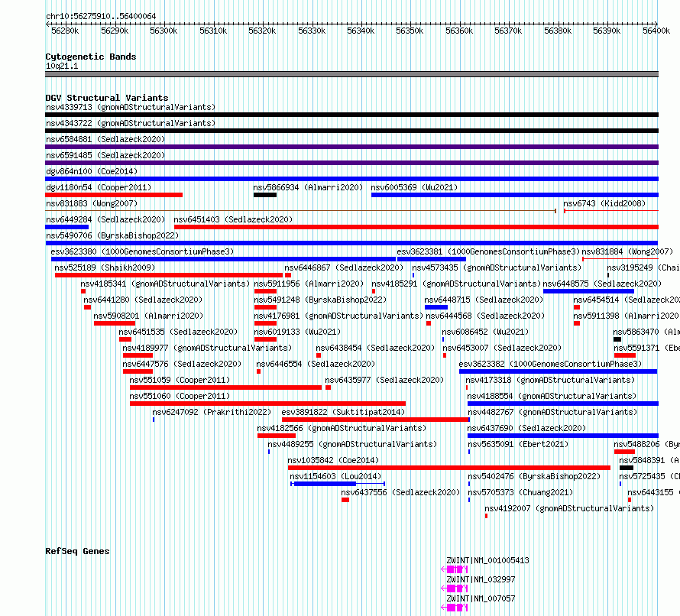Open dgv1180n54 (Cooper2011) variant

coord(99,187)
